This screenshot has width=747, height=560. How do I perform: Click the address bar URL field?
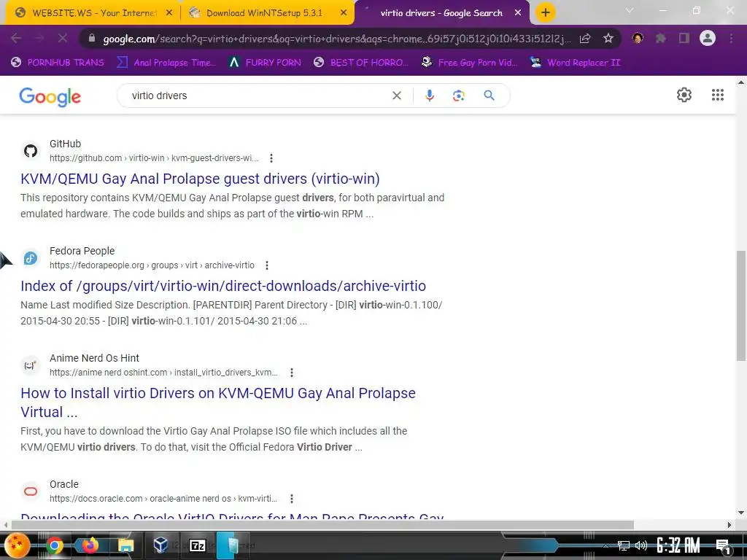pos(336,39)
